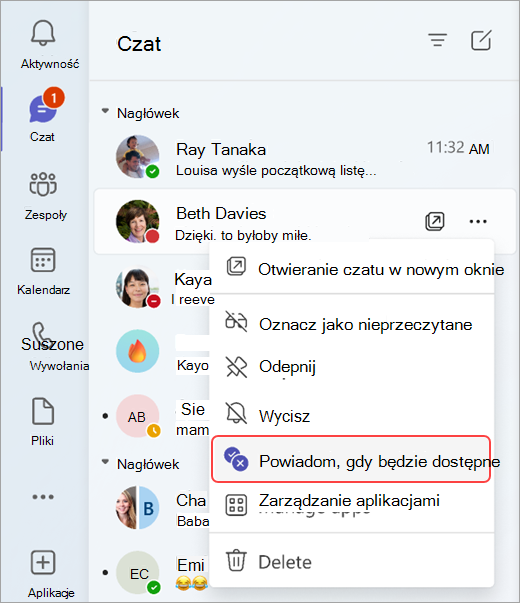Open Aplikacje add-apps icon
520x603 pixels.
click(x=43, y=563)
